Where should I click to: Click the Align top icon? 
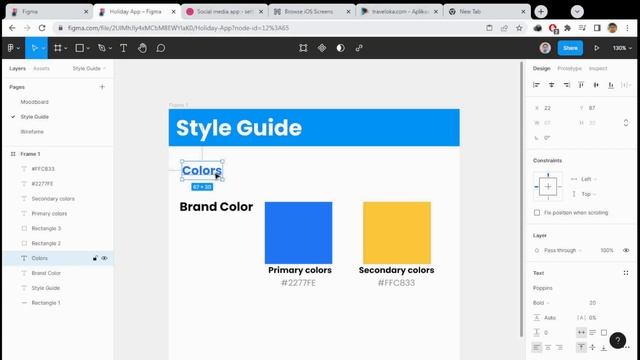(581, 85)
